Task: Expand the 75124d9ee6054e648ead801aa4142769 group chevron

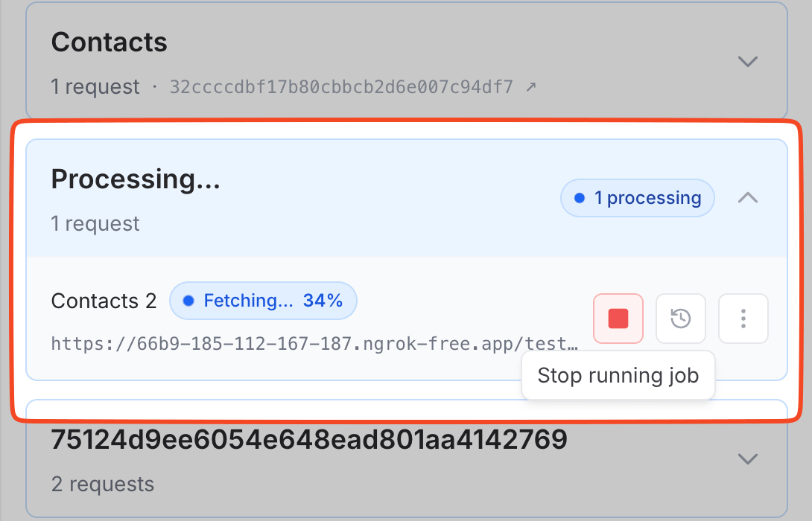Action: (747, 458)
